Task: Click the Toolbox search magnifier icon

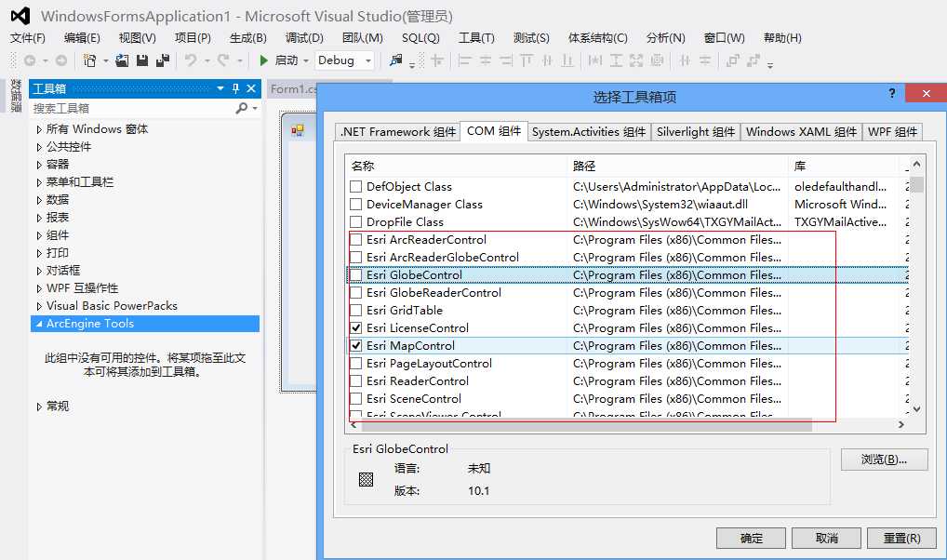Action: coord(242,108)
